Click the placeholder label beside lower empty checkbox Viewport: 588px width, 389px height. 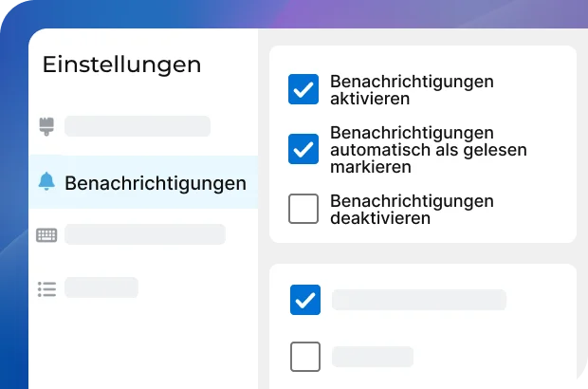(x=373, y=357)
